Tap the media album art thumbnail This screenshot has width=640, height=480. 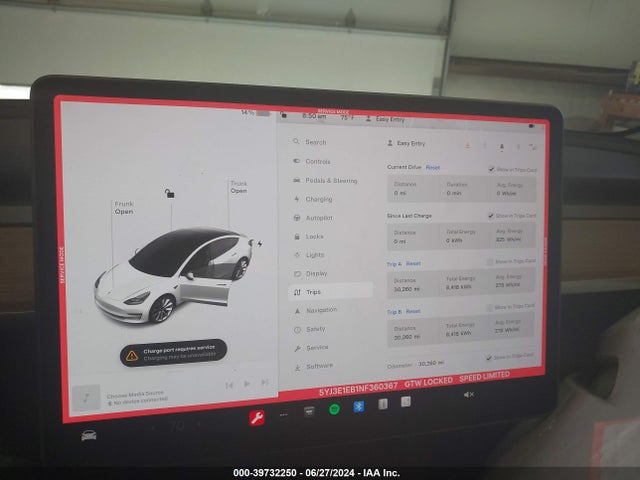(x=86, y=398)
